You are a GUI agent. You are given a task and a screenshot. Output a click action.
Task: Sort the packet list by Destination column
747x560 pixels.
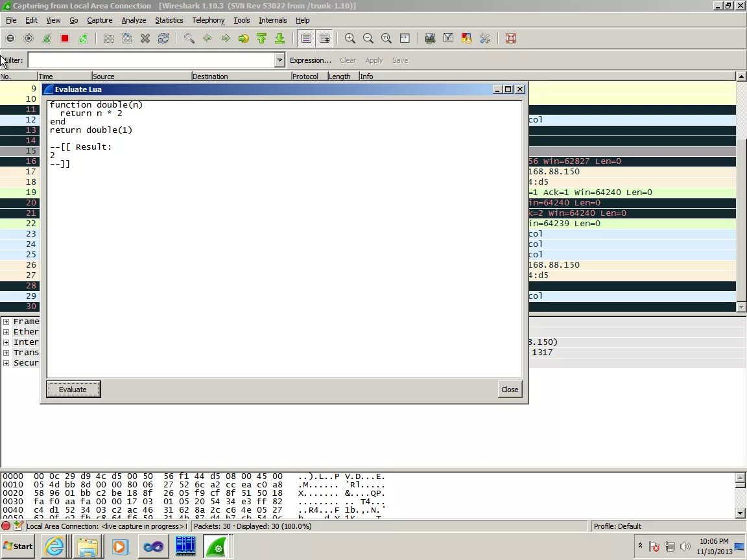click(x=241, y=76)
